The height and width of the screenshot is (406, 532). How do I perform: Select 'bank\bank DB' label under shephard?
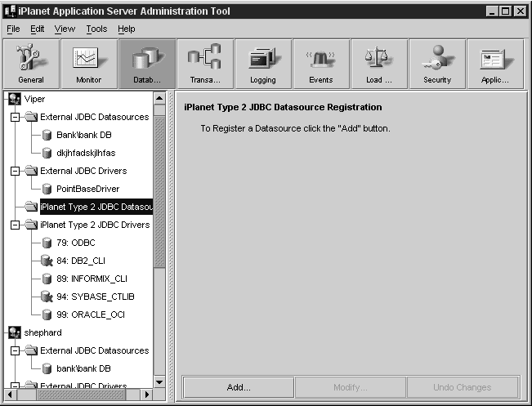[84, 368]
